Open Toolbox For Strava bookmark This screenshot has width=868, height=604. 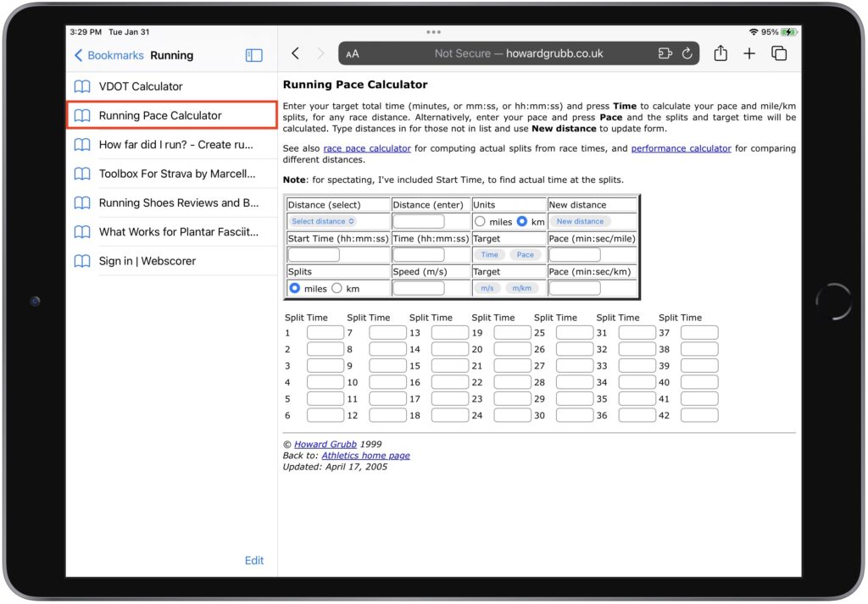coord(171,174)
